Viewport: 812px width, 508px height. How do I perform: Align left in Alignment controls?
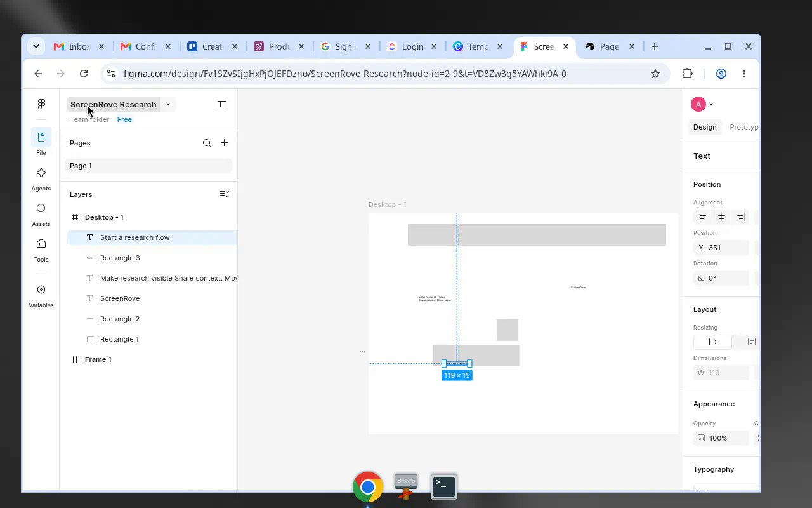click(702, 217)
